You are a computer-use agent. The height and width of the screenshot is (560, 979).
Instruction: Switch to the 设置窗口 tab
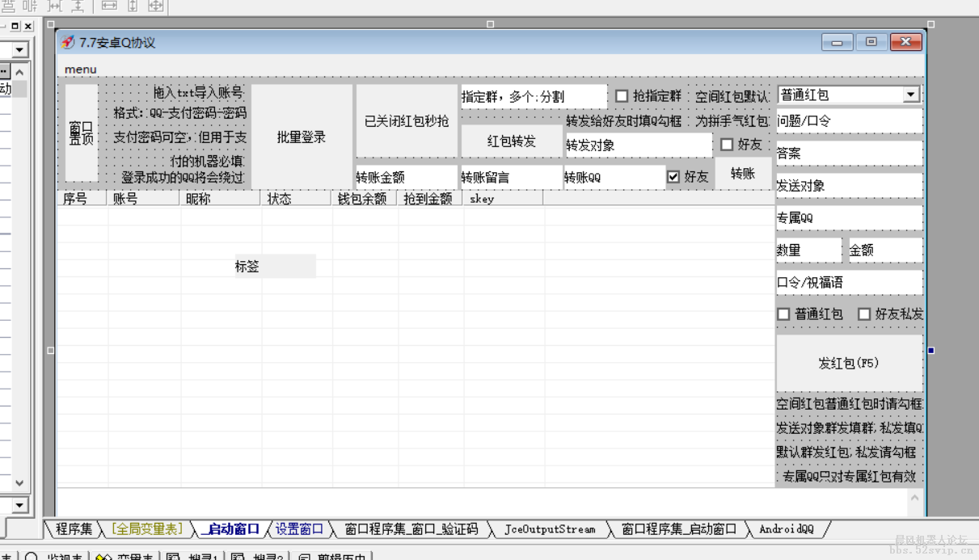[x=299, y=529]
